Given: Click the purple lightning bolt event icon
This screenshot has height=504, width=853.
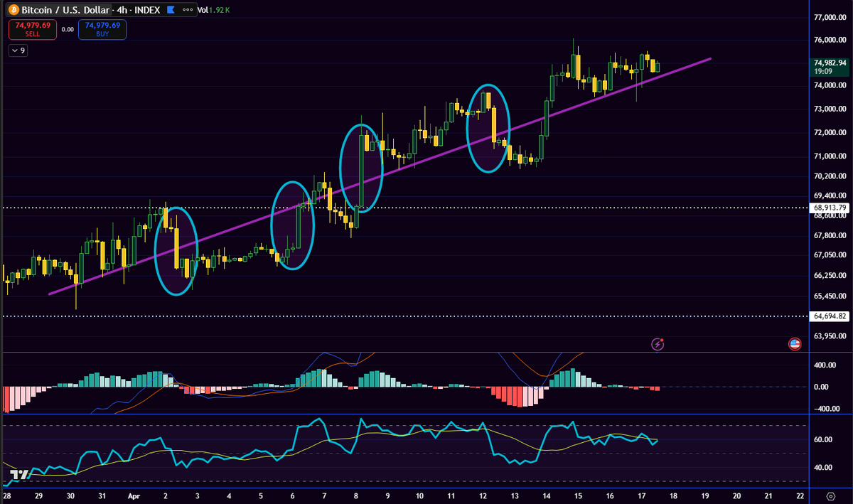Looking at the screenshot, I should point(658,345).
